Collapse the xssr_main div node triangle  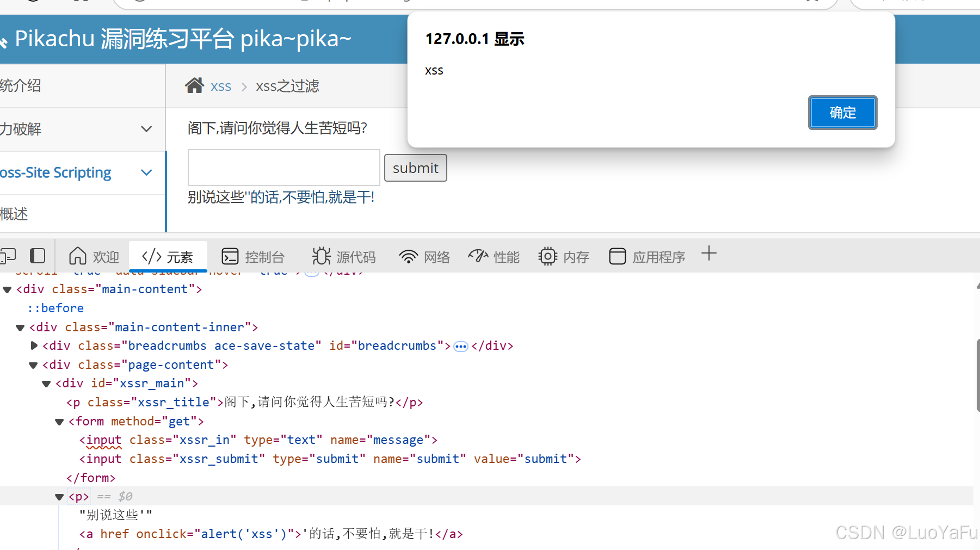click(46, 384)
